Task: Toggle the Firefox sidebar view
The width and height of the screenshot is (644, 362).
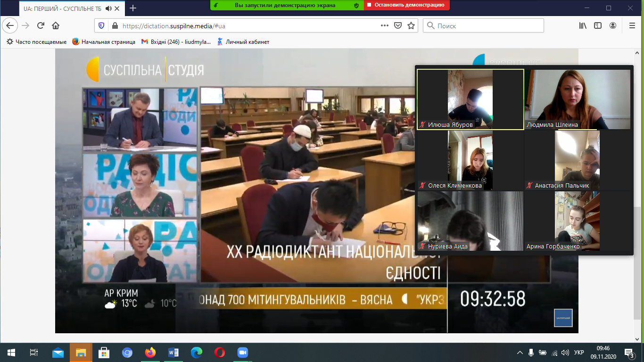Action: (598, 25)
